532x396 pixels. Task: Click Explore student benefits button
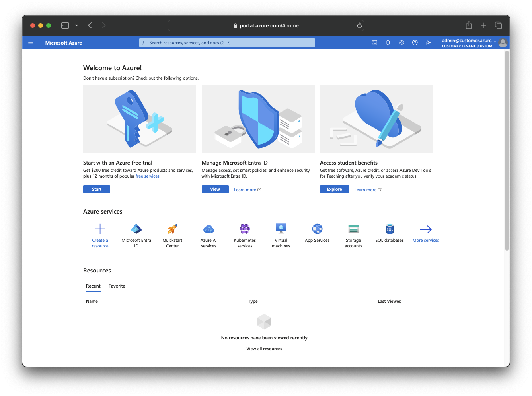[335, 189]
